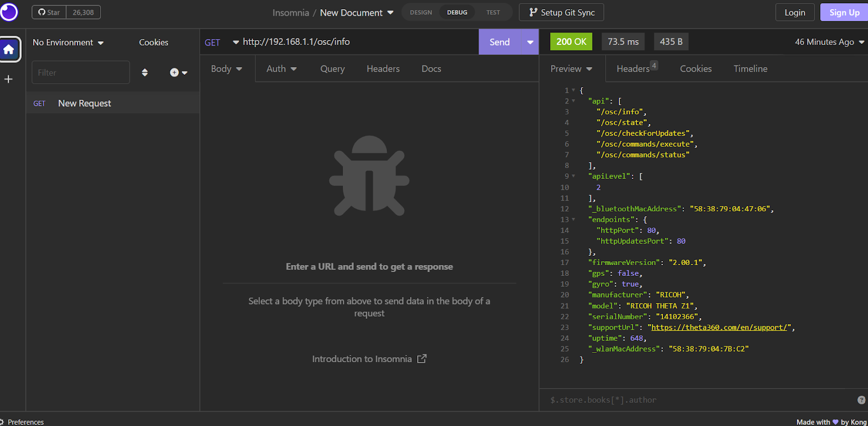Collapse the root JSON object at line 1
This screenshot has width=868, height=426.
(x=573, y=90)
